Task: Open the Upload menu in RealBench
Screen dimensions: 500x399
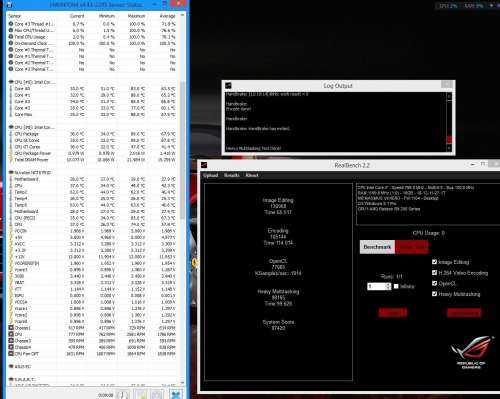Action: click(211, 175)
